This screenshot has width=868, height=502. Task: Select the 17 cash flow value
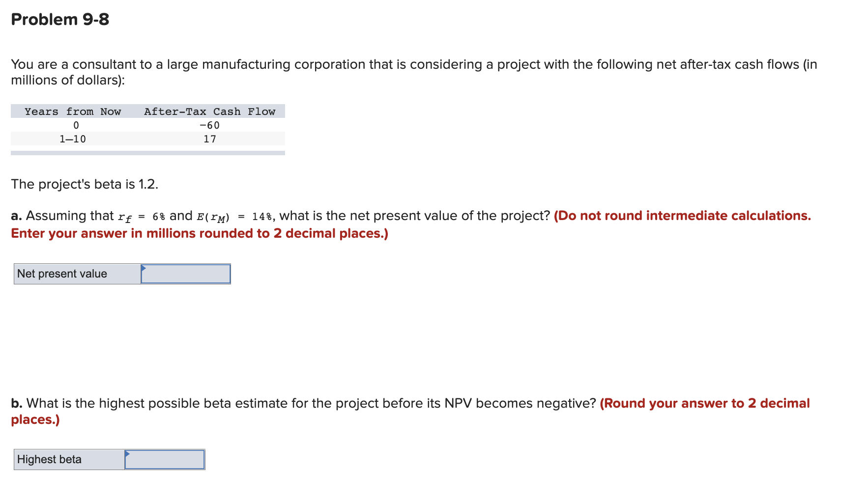pyautogui.click(x=210, y=139)
